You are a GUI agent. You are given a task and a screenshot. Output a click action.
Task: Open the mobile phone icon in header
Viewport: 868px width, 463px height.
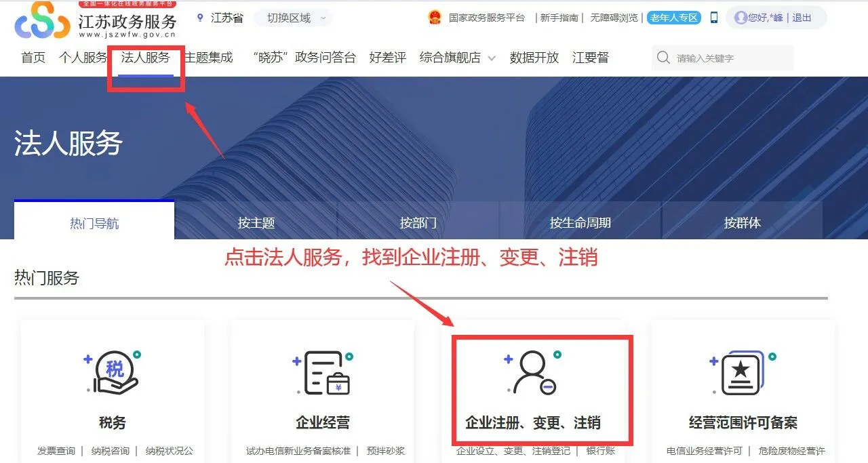point(714,18)
